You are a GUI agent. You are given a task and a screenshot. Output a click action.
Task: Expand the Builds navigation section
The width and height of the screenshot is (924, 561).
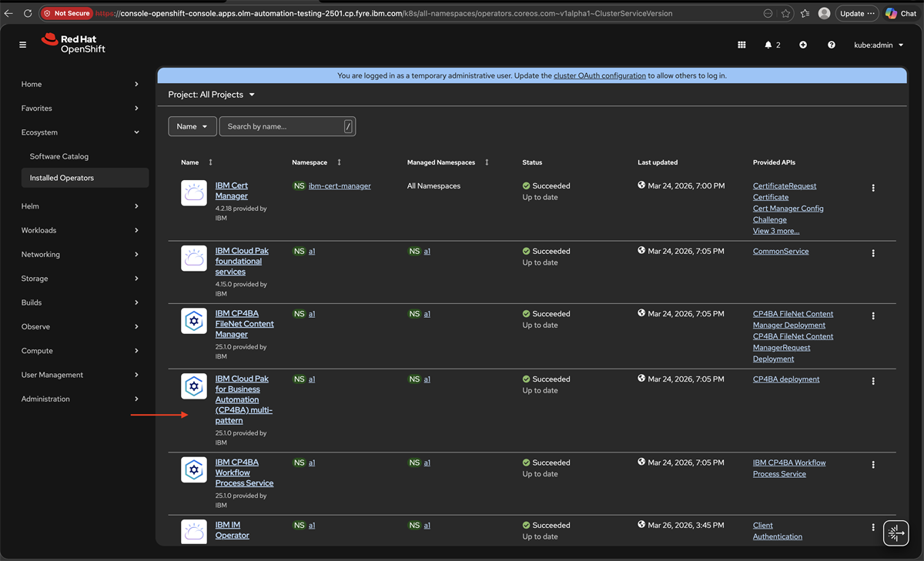80,302
